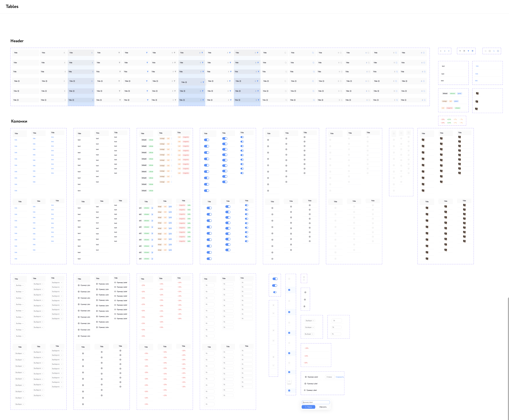The image size is (509, 420).
Task: Click minus in tiny two-button expander box
Action: 304,280
